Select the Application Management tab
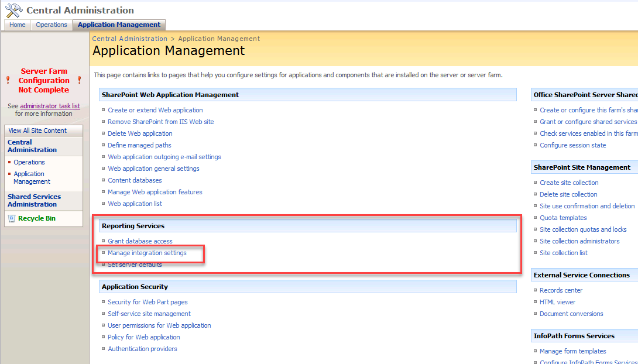Screen dimensions: 638x364 point(119,25)
